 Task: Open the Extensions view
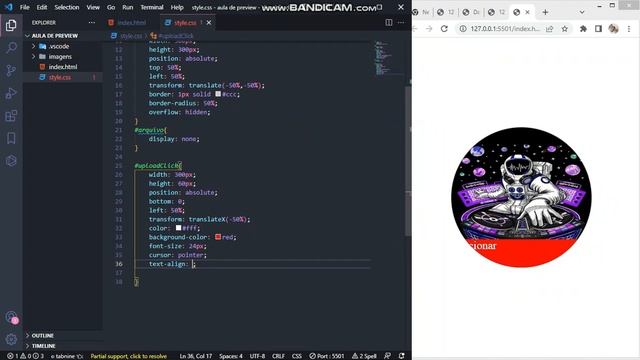point(11,116)
